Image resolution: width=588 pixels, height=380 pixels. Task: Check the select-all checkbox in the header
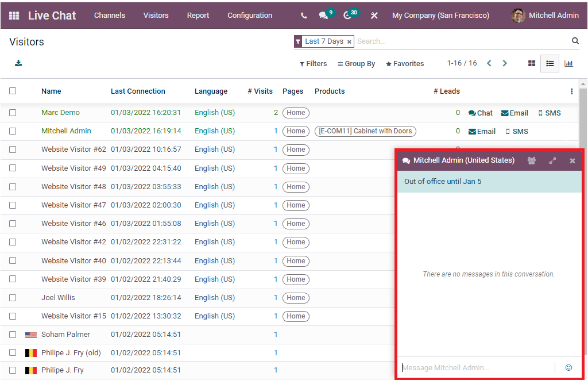[x=13, y=91]
